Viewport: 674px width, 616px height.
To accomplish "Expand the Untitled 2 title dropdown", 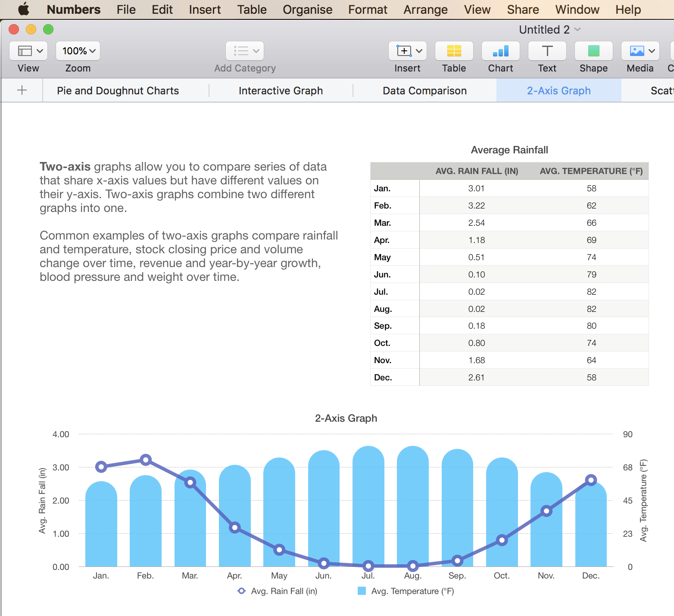I will point(578,29).
